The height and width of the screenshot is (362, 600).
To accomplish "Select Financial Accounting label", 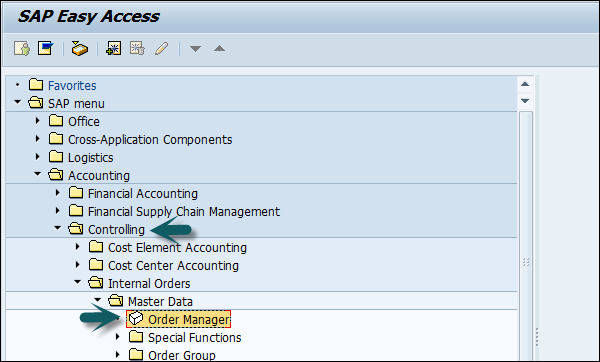I will point(143,194).
